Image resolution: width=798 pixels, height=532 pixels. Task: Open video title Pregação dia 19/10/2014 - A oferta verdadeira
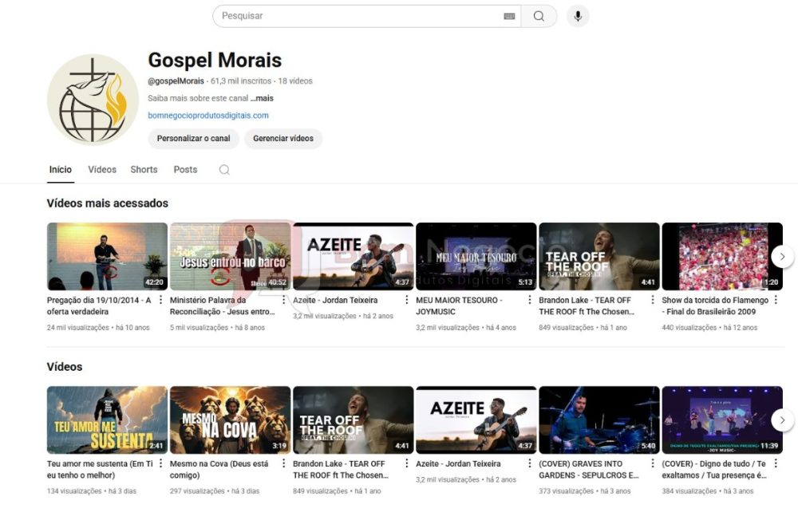coord(99,305)
